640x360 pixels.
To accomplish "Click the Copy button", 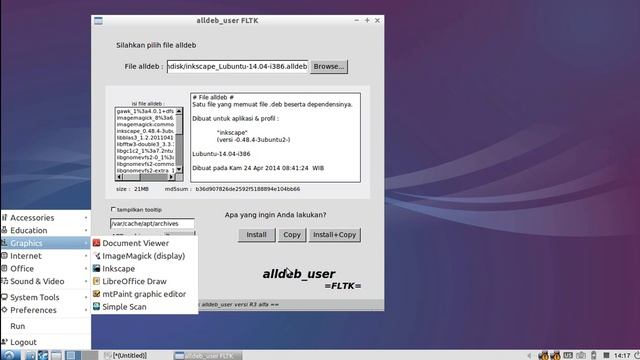I will 292,235.
